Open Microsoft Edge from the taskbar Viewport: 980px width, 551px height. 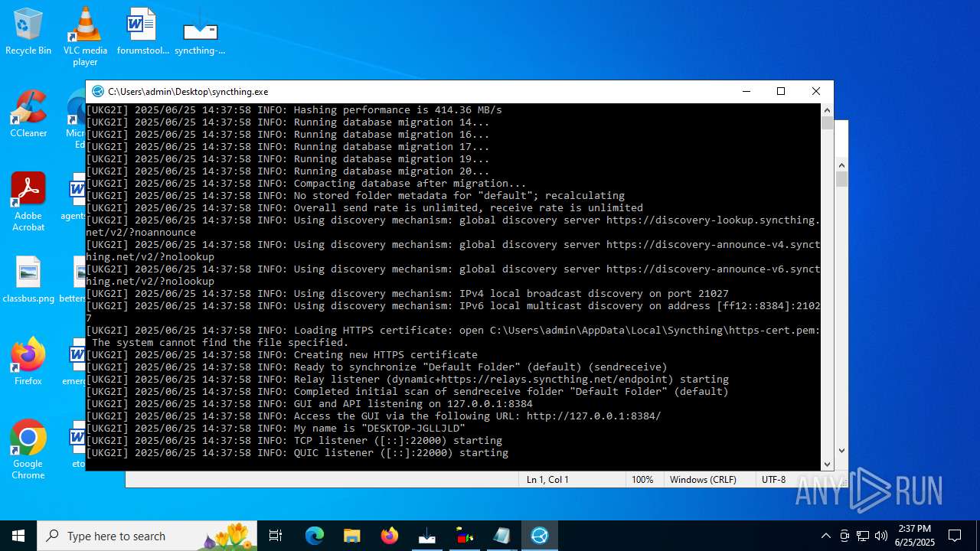pyautogui.click(x=315, y=536)
